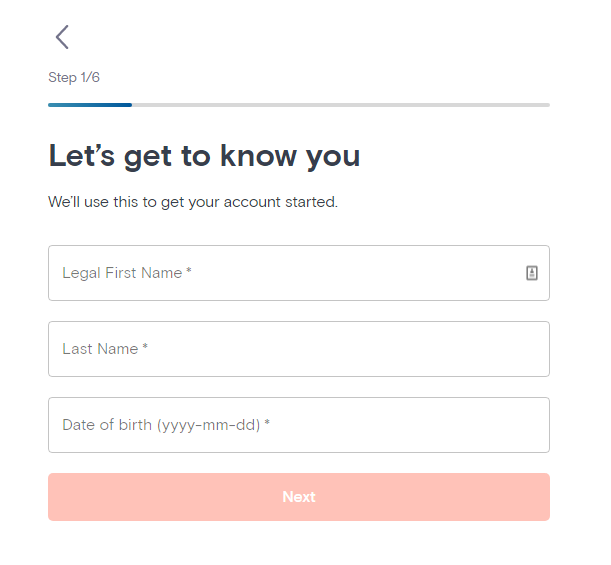Click the asterisk beside Legal First Name

[189, 270]
